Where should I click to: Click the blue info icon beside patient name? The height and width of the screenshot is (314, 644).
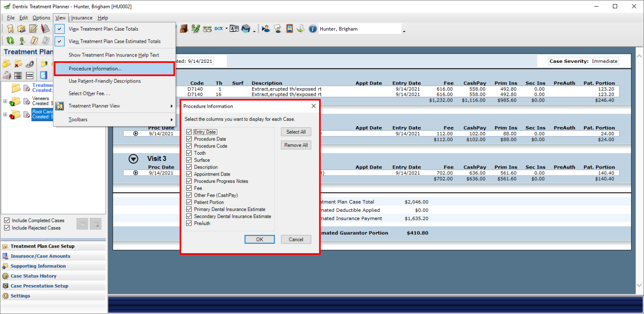pos(312,29)
